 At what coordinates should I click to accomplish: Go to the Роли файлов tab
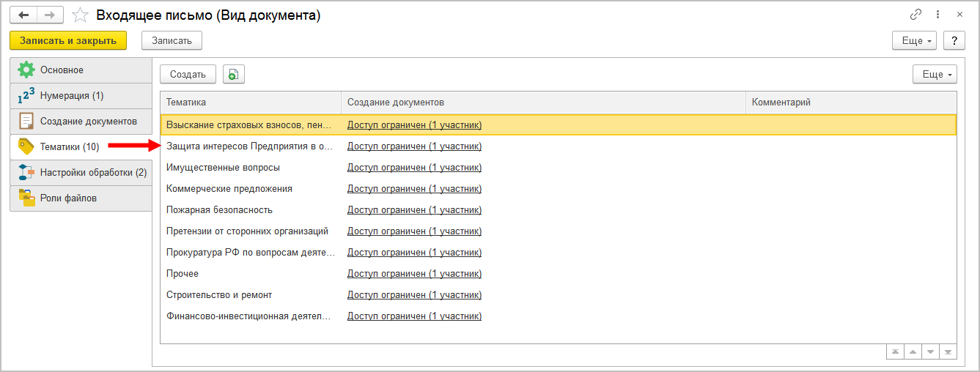click(x=68, y=198)
